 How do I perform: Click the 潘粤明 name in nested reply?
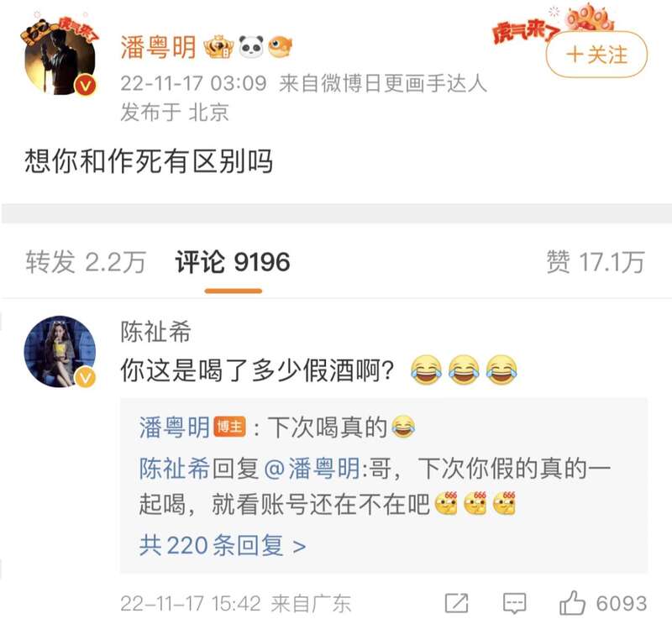(175, 427)
